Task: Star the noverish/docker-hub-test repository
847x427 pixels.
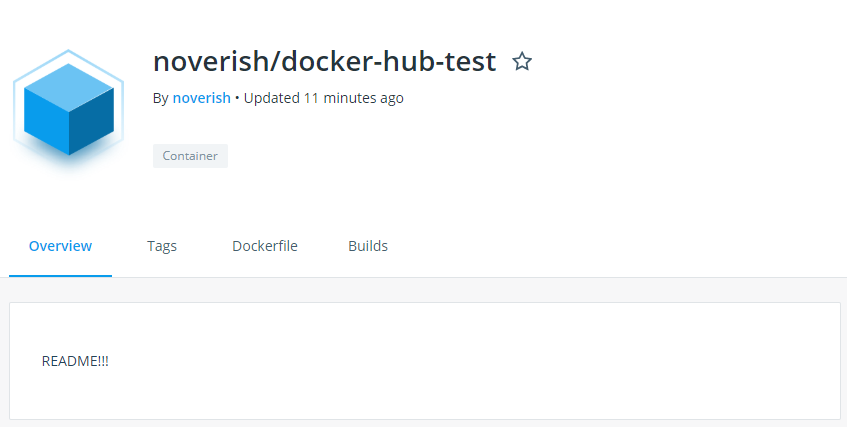Action: (522, 62)
